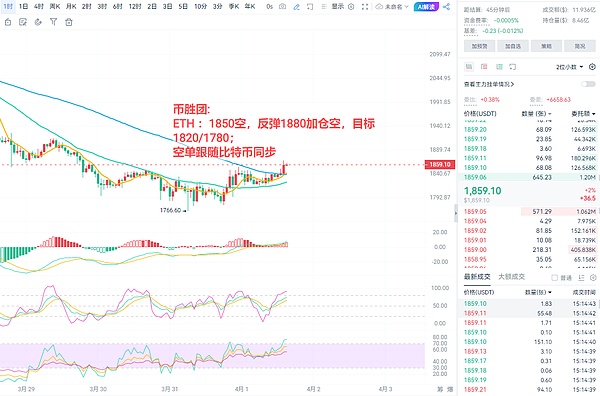The image size is (600, 396).
Task: Enter fullscreen chart mode
Action: pyautogui.click(x=365, y=7)
